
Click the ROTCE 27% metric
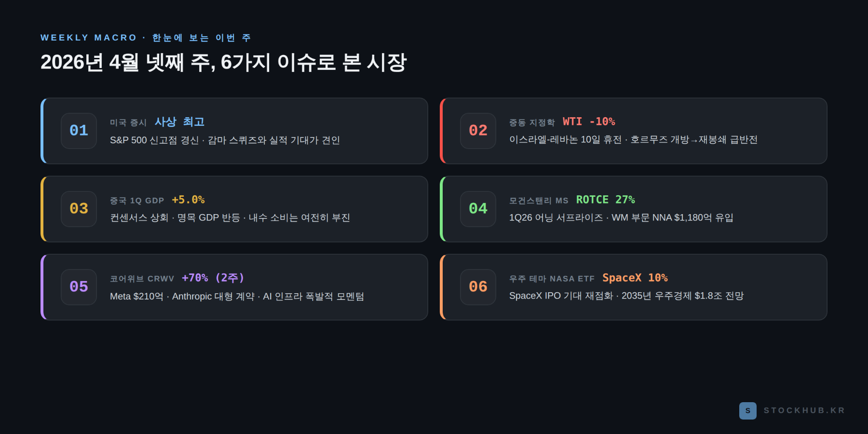605,200
